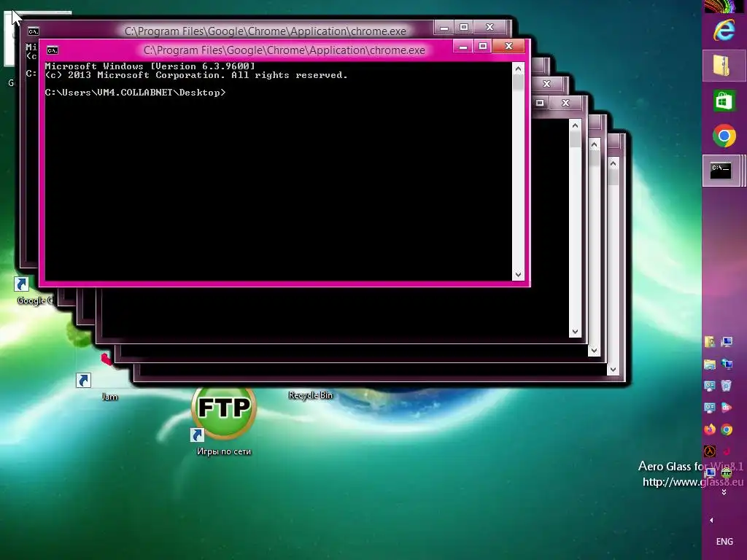747x560 pixels.
Task: Click front console's scroll down arrow
Action: point(519,275)
